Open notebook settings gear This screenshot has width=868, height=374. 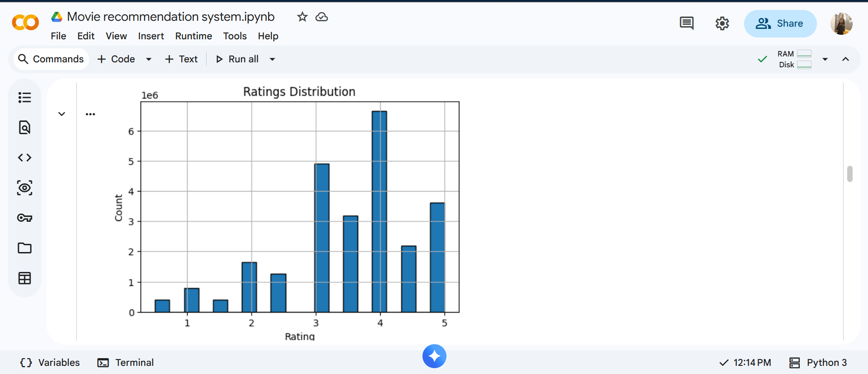click(x=722, y=23)
